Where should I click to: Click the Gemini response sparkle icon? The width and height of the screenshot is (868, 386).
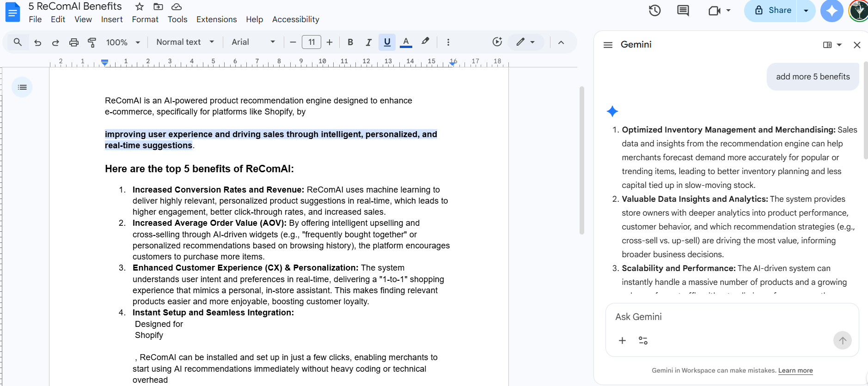pos(612,111)
